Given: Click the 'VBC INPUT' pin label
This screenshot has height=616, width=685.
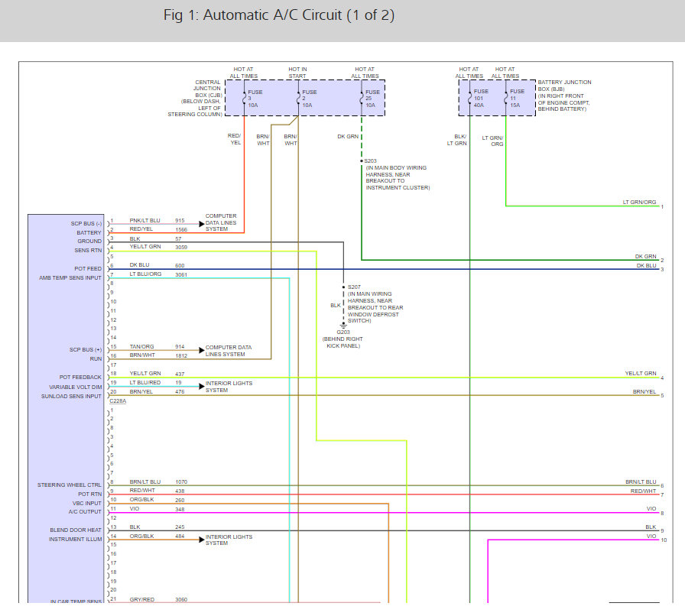Looking at the screenshot, I should click(x=87, y=504).
